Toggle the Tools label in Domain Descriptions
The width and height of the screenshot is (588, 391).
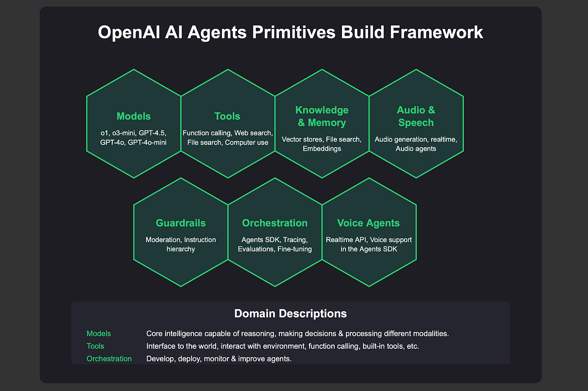(95, 346)
